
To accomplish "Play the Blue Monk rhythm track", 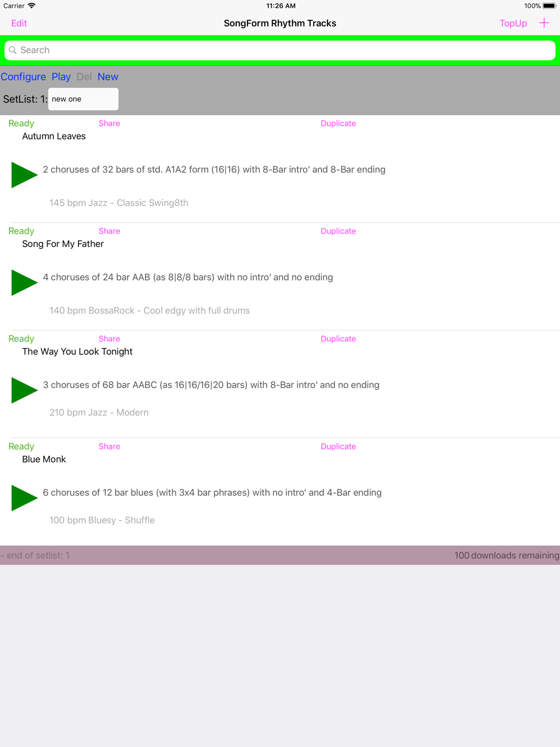I will 24,498.
